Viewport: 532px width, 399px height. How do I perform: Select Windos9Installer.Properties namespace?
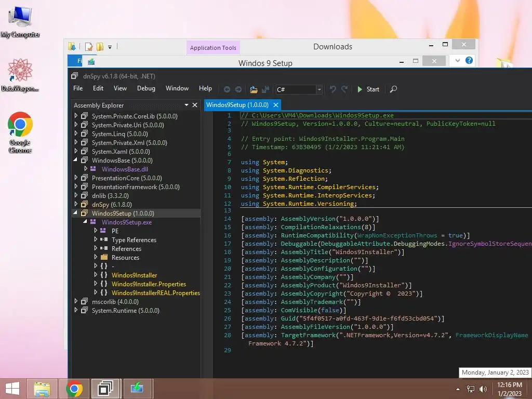(x=149, y=284)
